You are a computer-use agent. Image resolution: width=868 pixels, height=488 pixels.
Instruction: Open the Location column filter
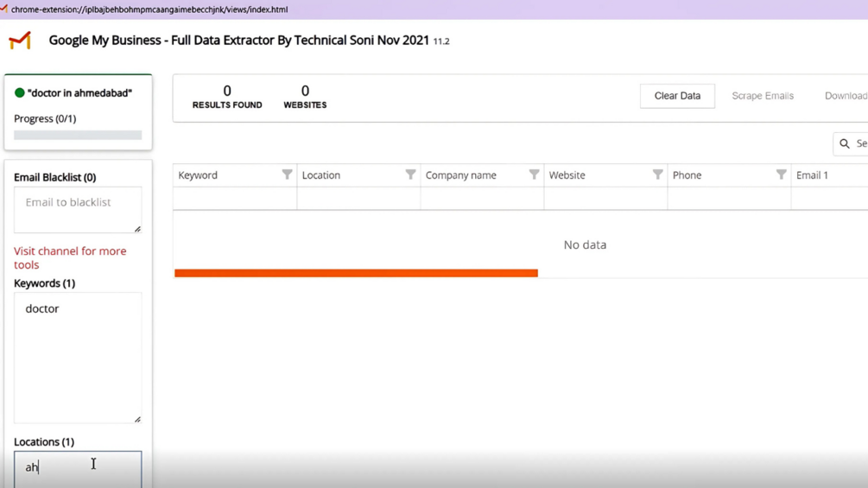click(410, 174)
